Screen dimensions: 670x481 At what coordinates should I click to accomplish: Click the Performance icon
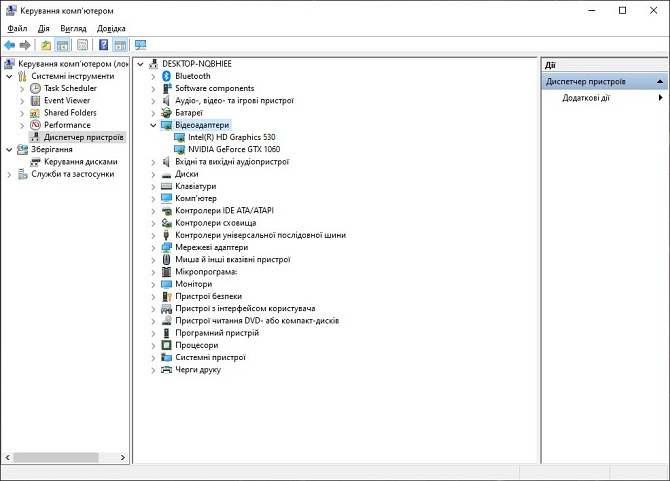(35, 125)
